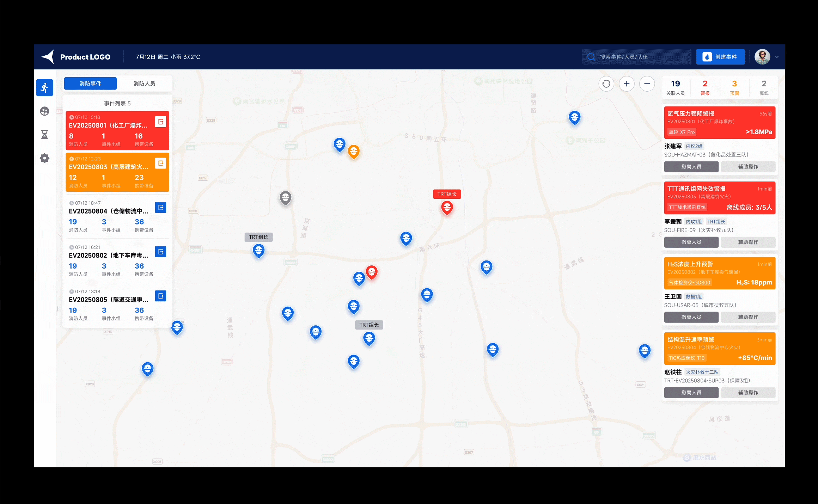Click red TRT组长 firefighter map marker

(x=447, y=207)
